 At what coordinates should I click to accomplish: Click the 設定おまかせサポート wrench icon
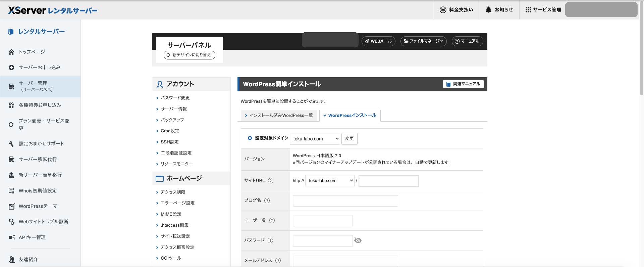[x=11, y=144]
